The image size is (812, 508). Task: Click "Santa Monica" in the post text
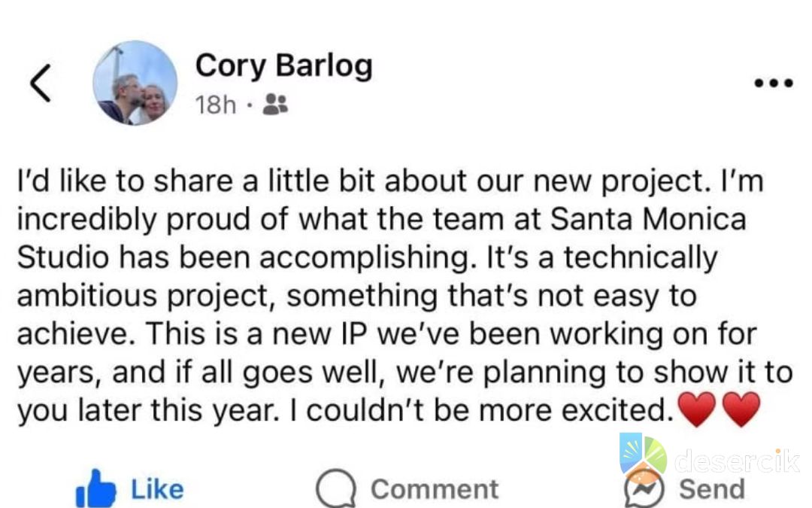pyautogui.click(x=650, y=219)
